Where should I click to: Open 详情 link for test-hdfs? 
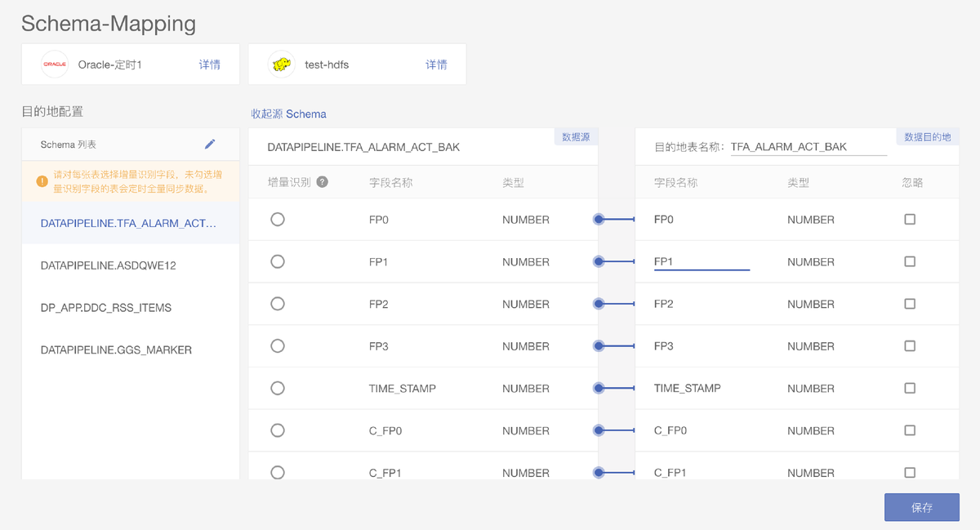pyautogui.click(x=436, y=65)
